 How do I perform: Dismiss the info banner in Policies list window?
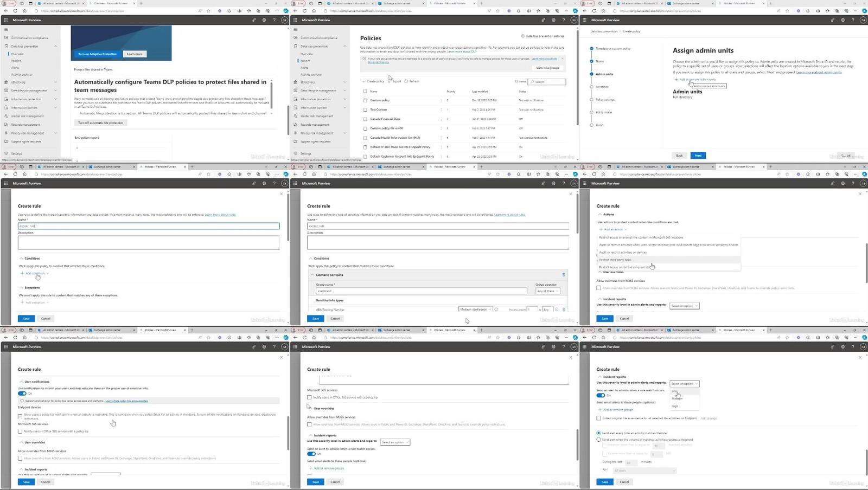click(x=562, y=59)
